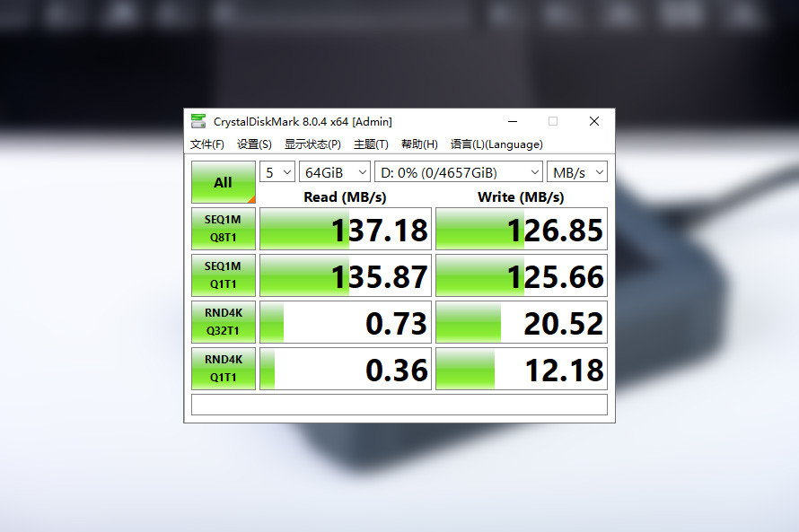Minimize the CrystalDiskMark window
The width and height of the screenshot is (799, 532).
coord(513,121)
